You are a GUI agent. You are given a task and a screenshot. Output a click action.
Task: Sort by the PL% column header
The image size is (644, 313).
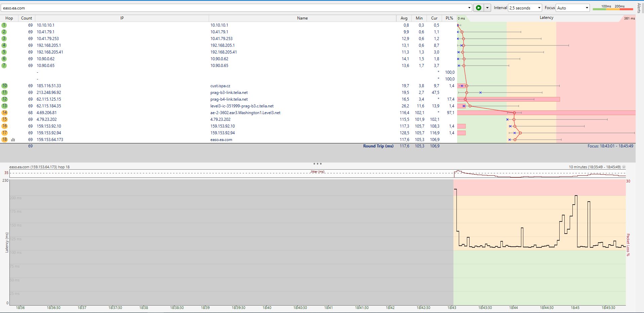pyautogui.click(x=449, y=18)
